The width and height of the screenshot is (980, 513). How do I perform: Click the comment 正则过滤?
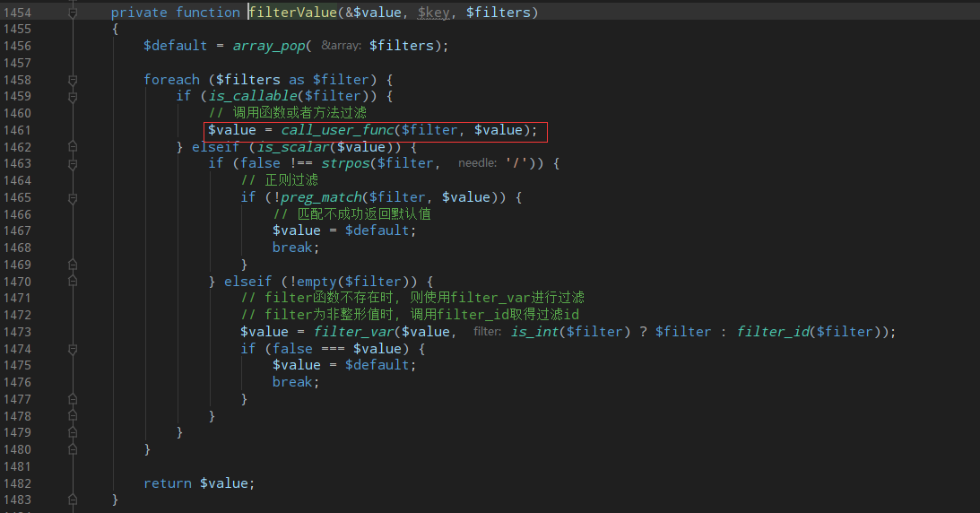(x=280, y=180)
